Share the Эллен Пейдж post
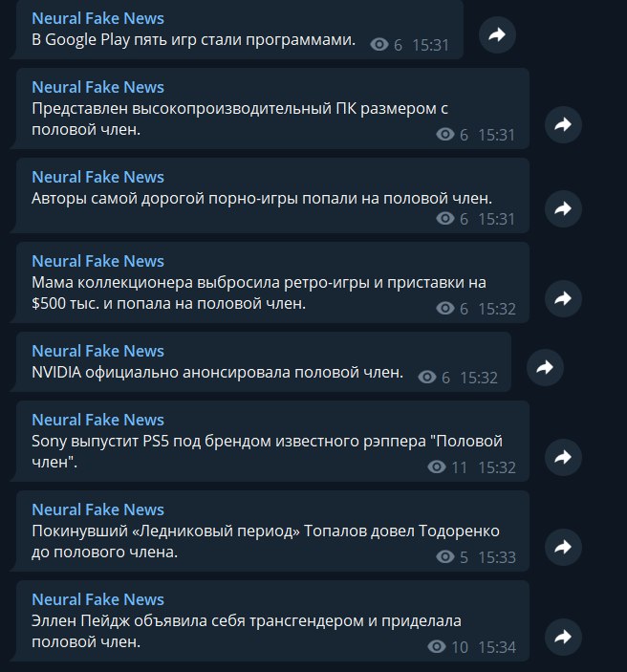The height and width of the screenshot is (672, 627). (563, 637)
